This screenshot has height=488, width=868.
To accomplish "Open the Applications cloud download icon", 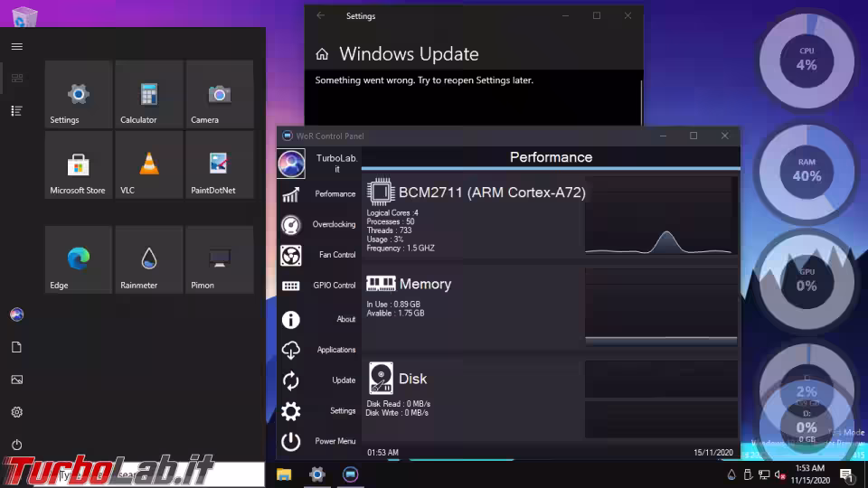I will [x=291, y=350].
